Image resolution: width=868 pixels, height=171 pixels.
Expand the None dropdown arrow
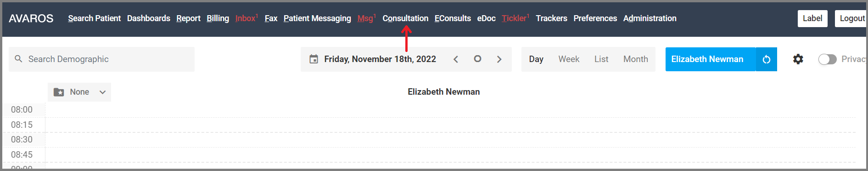coord(103,92)
